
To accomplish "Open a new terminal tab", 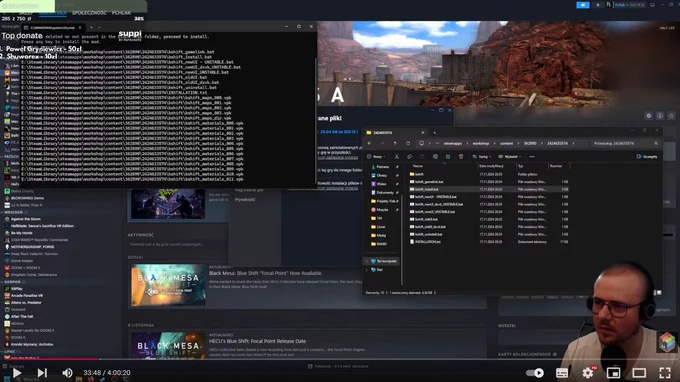I will (91, 27).
